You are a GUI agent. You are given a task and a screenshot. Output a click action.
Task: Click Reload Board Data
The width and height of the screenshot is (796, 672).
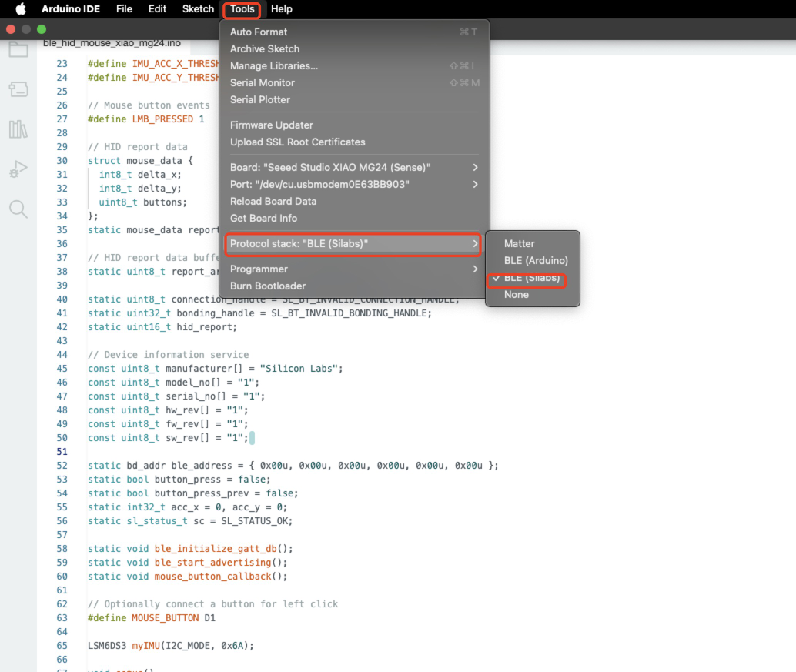[354, 202]
